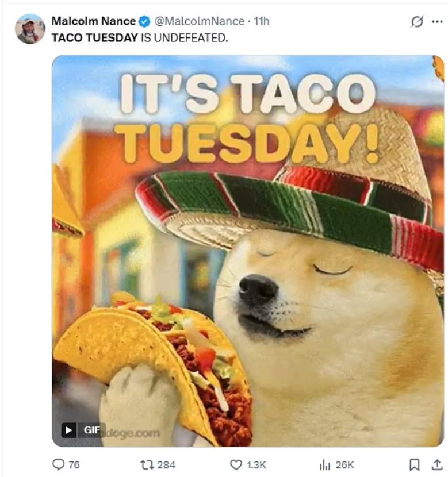448x477 pixels.
Task: Click the 284 reposts count
Action: tap(166, 465)
